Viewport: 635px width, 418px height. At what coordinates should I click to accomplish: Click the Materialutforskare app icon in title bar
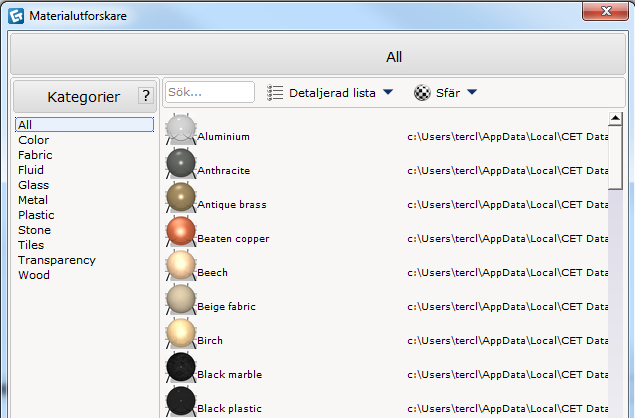(x=16, y=16)
